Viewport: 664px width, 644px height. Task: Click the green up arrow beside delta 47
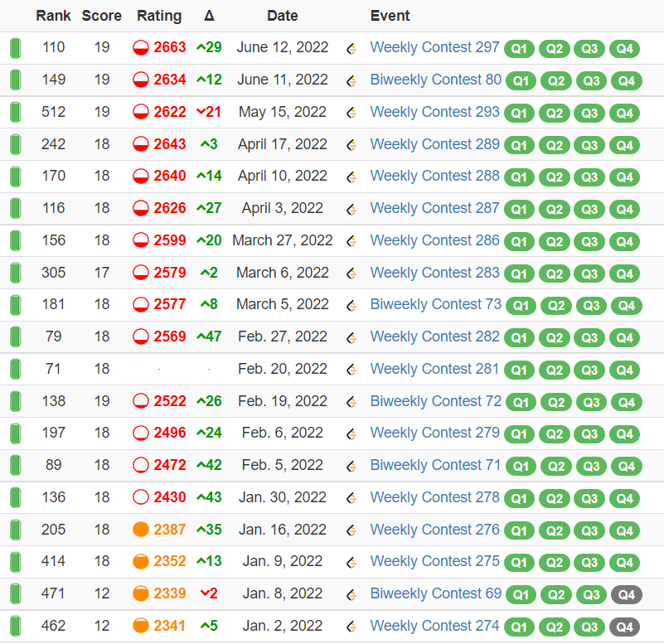pos(201,337)
